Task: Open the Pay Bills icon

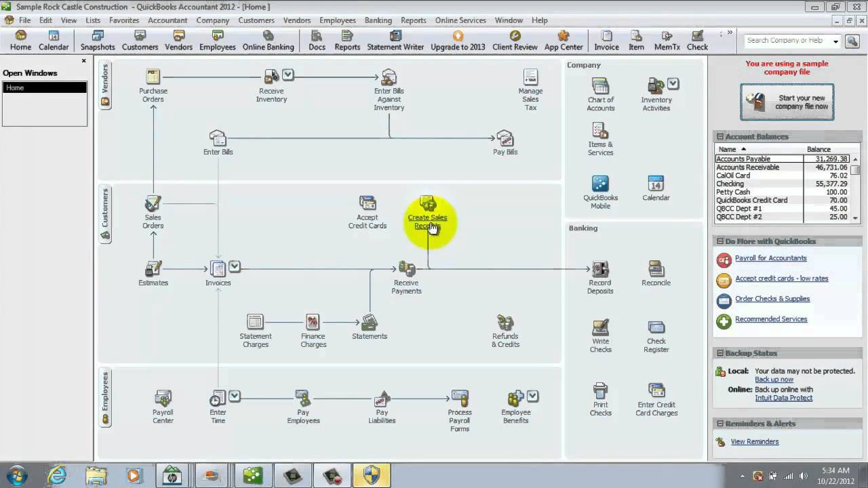Action: pos(505,138)
